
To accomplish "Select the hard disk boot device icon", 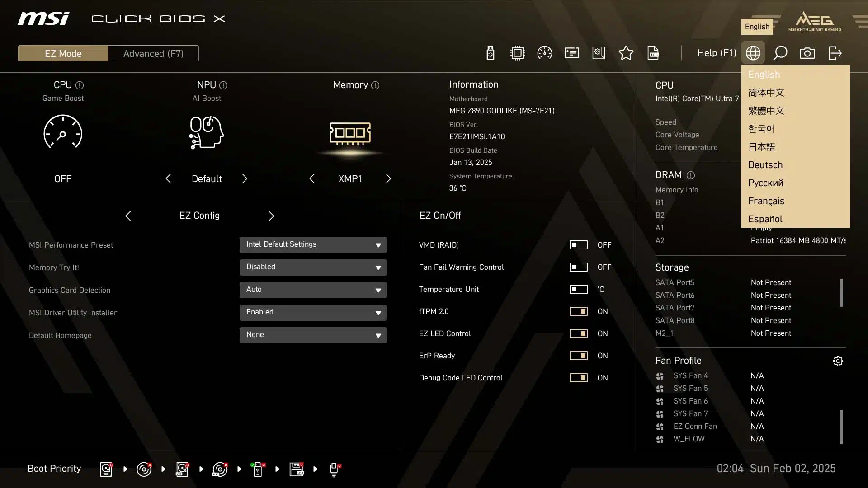I will (x=106, y=469).
